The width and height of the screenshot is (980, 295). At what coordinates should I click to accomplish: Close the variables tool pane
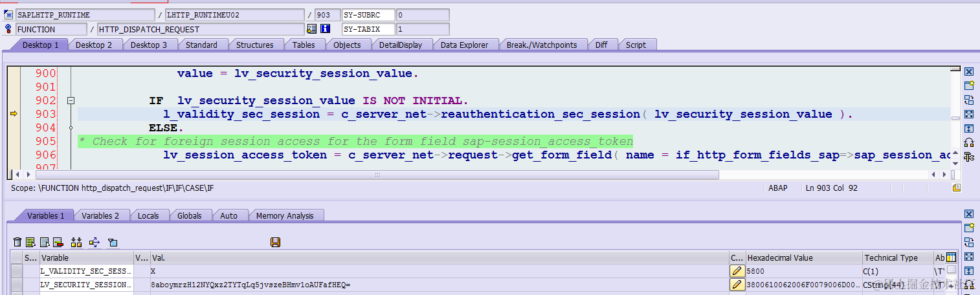point(969,214)
